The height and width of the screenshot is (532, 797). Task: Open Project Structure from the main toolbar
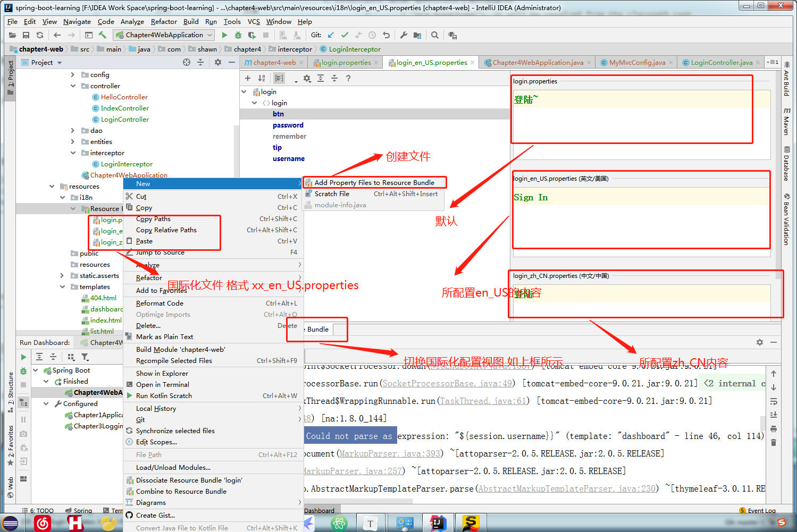tap(417, 35)
